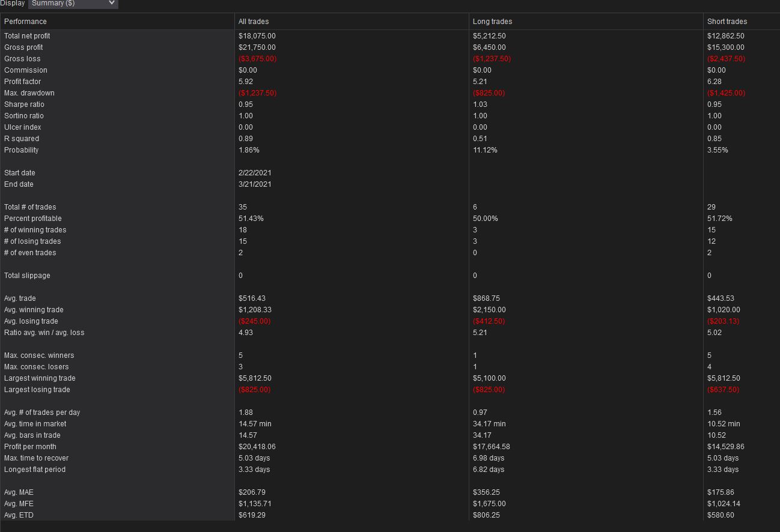Click Long trades Sharpe ratio 1.03

click(480, 104)
